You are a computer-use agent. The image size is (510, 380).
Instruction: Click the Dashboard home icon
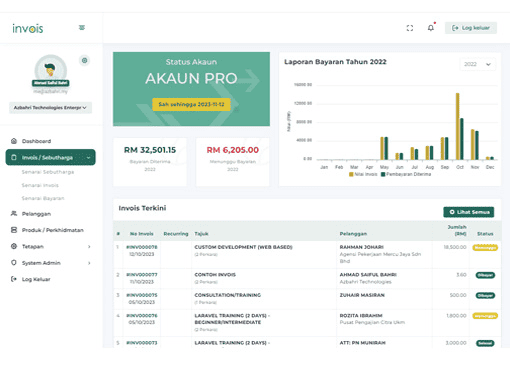pyautogui.click(x=14, y=141)
